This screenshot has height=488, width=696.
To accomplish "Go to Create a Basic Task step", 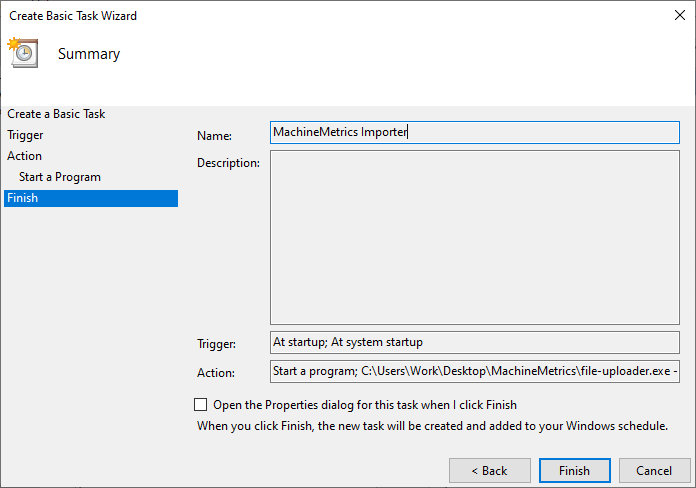I will (56, 114).
